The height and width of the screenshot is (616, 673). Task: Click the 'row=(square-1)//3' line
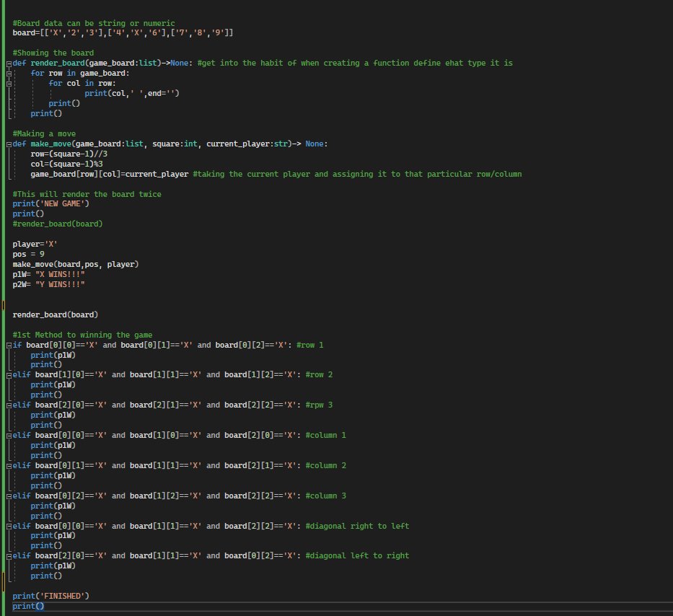(69, 154)
